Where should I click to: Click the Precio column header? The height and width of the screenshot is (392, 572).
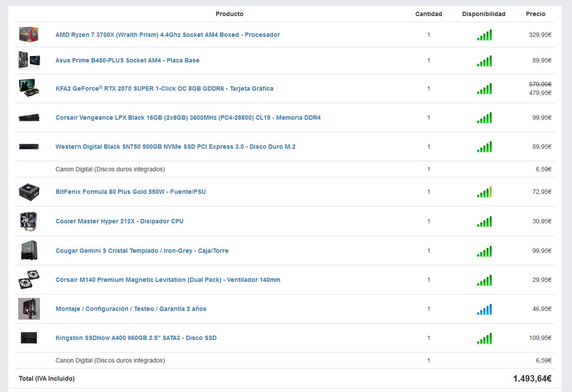536,14
